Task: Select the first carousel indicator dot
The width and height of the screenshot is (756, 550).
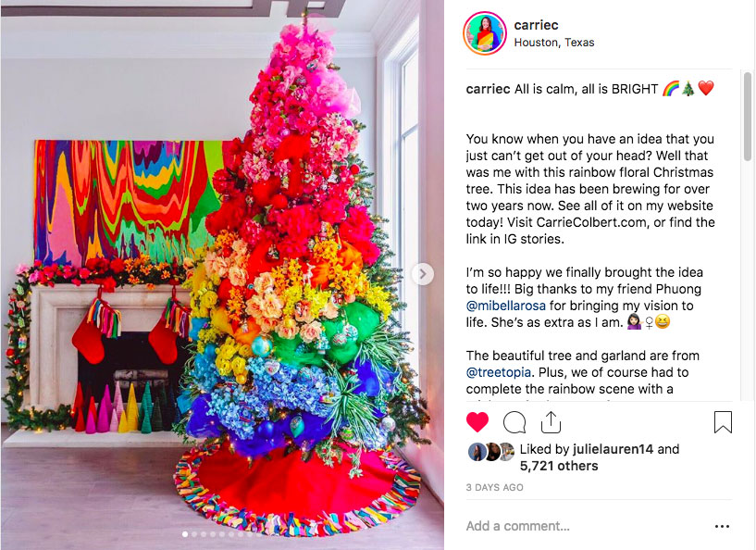Action: click(x=185, y=534)
